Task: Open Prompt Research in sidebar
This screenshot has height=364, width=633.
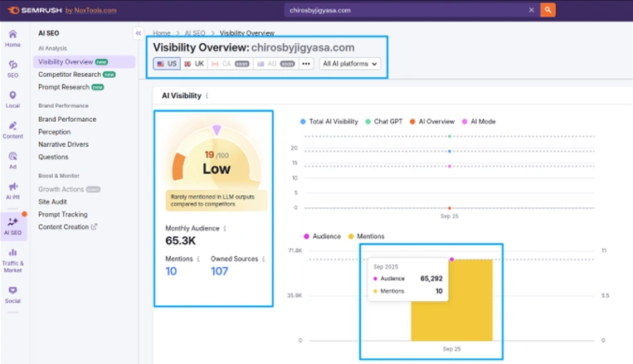Action: [x=71, y=87]
